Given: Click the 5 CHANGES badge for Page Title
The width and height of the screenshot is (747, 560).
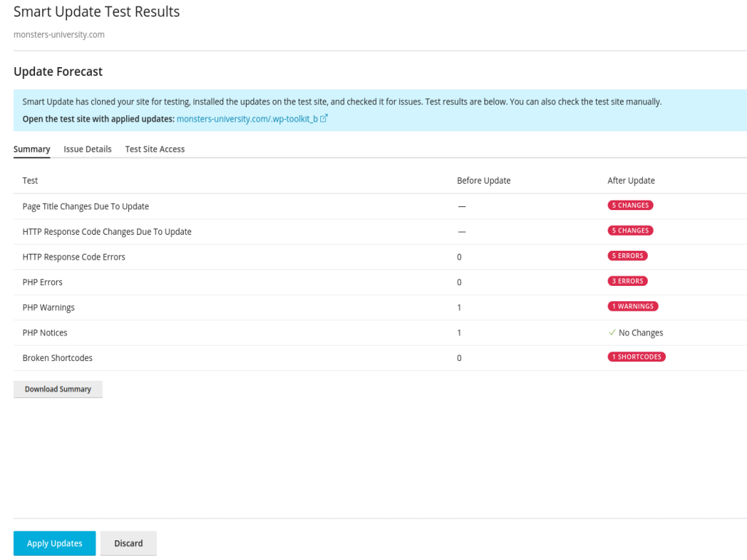Looking at the screenshot, I should [630, 205].
